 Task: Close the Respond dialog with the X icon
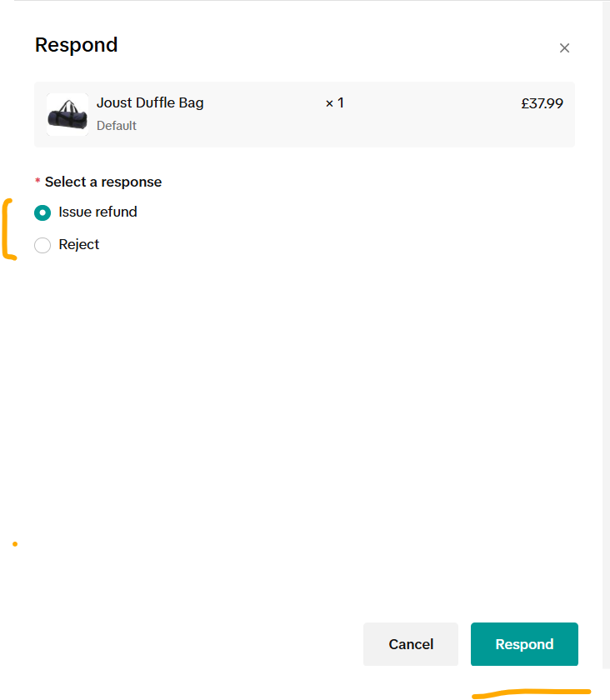click(x=564, y=47)
